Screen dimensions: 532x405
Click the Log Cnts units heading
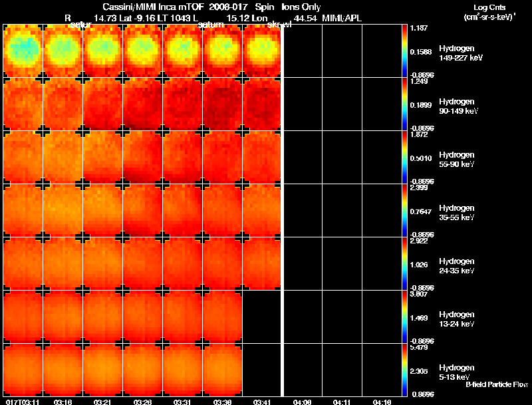pyautogui.click(x=489, y=7)
